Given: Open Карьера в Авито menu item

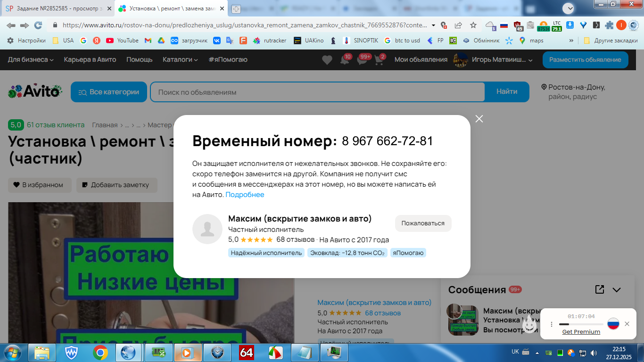Looking at the screenshot, I should click(x=90, y=59).
